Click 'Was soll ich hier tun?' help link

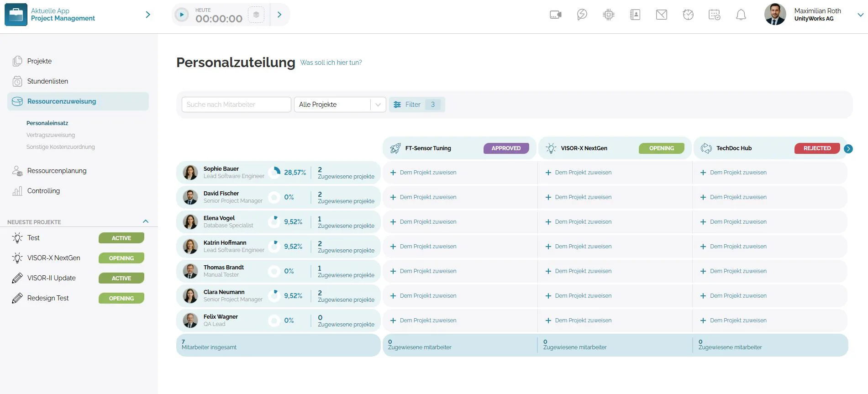331,63
